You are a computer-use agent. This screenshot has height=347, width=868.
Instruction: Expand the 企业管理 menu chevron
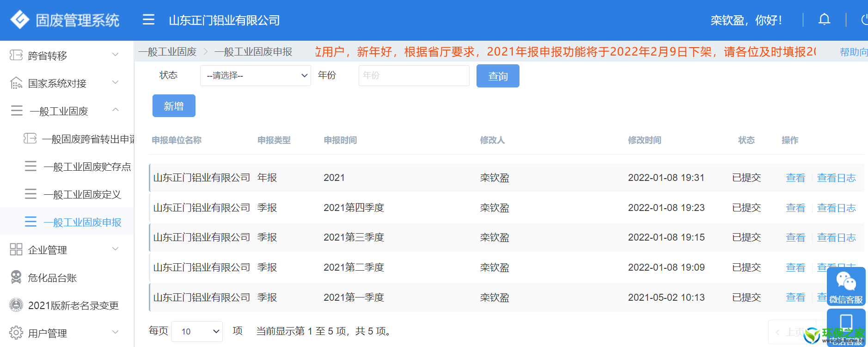pyautogui.click(x=116, y=249)
